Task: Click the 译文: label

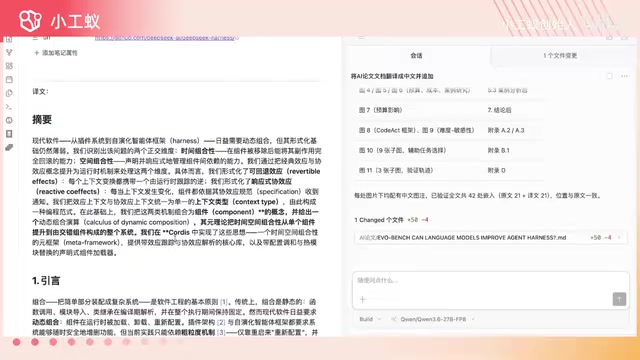Action: click(x=40, y=91)
